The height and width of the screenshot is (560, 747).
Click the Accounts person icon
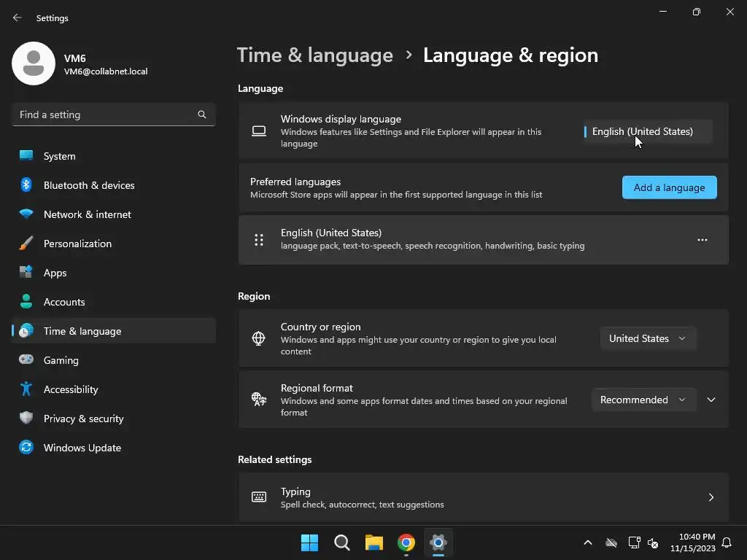tap(26, 301)
